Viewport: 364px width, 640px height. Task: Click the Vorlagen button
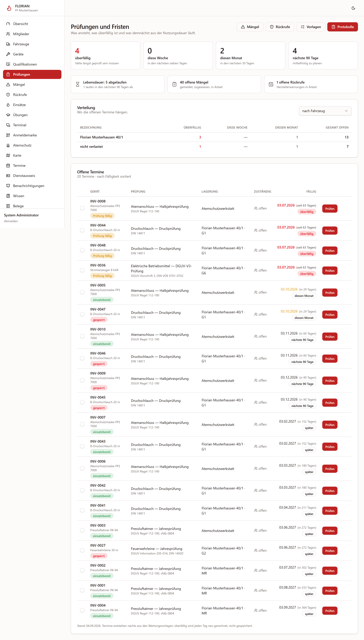coord(311,27)
